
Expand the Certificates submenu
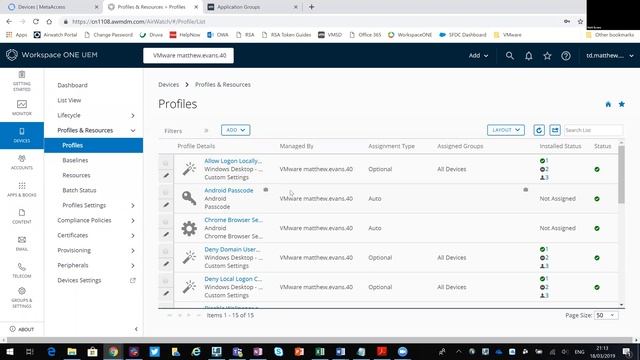coord(133,236)
